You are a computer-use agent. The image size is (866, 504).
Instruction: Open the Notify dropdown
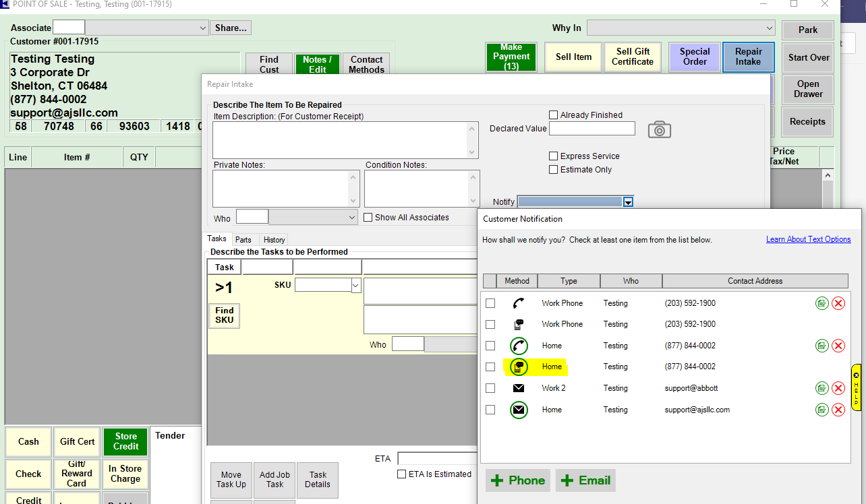(628, 202)
